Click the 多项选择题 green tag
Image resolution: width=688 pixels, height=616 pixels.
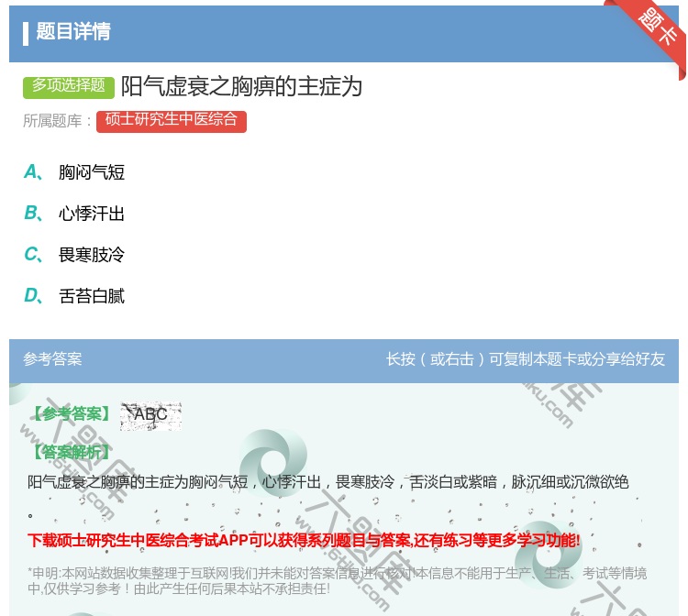tap(69, 86)
